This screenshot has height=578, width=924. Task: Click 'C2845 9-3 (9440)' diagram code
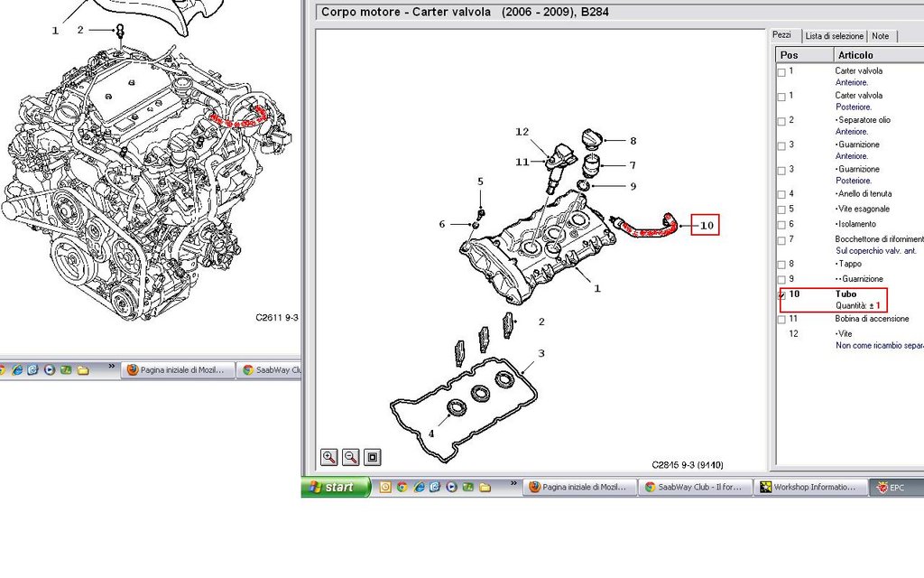[687, 465]
